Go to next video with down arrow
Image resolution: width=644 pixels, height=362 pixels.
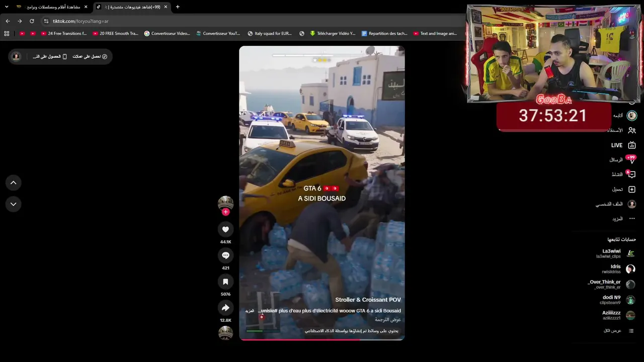13,204
